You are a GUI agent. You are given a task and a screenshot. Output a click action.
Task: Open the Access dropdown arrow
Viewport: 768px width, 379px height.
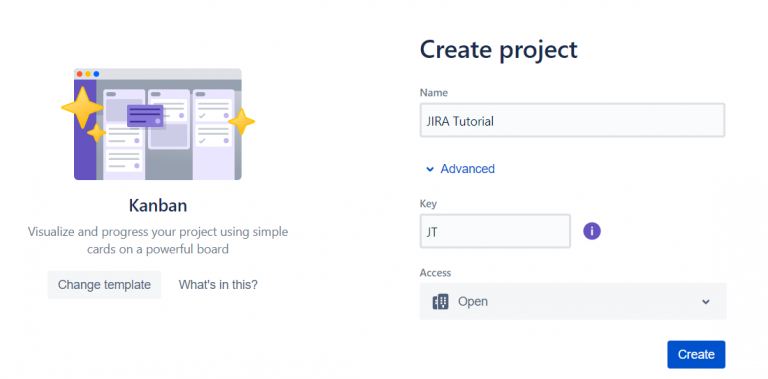coord(706,302)
